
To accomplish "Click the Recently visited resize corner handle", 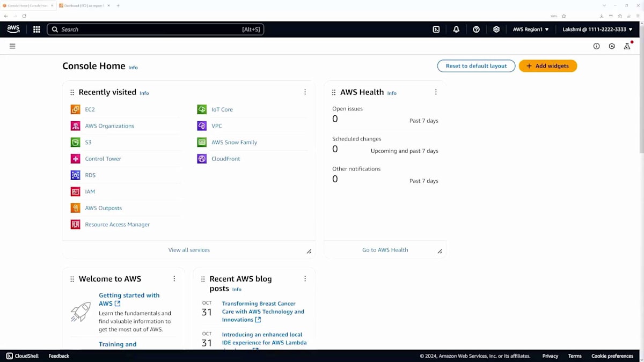I will (309, 252).
